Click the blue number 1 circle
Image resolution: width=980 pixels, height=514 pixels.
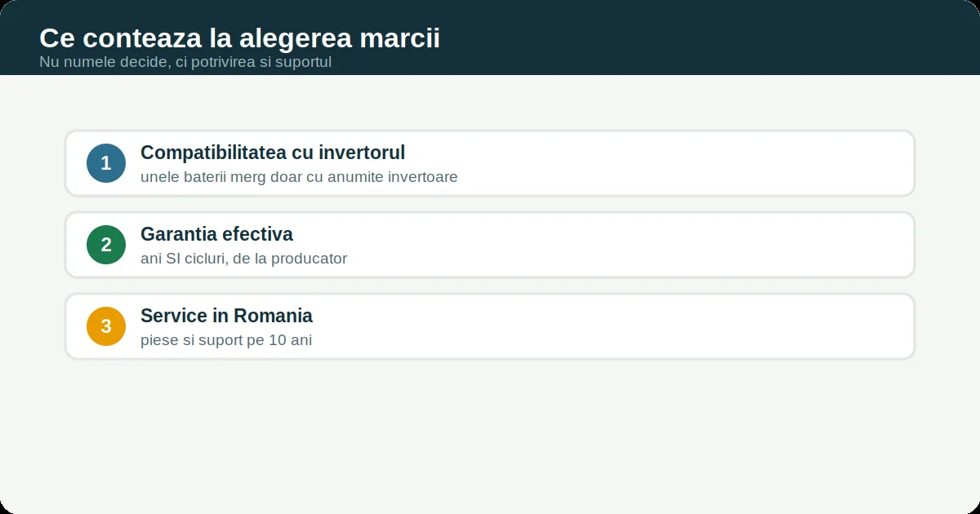[x=106, y=163]
